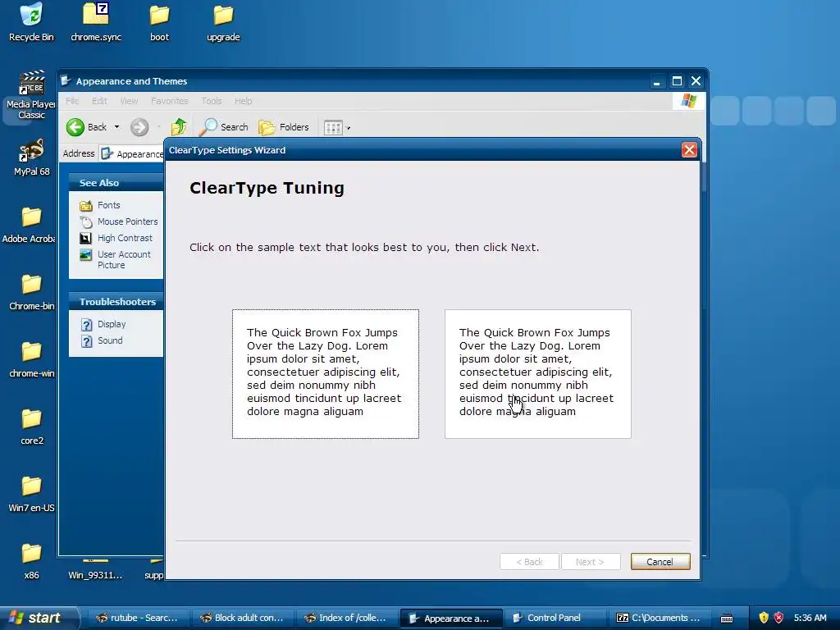The width and height of the screenshot is (840, 630).
Task: Open the Edit menu
Action: pos(99,101)
